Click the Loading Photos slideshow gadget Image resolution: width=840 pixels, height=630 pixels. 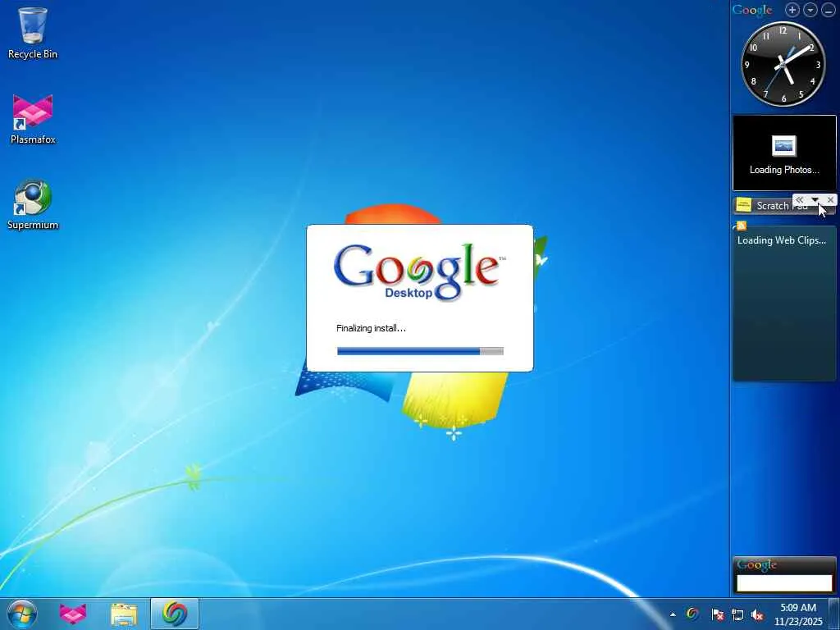pos(784,153)
